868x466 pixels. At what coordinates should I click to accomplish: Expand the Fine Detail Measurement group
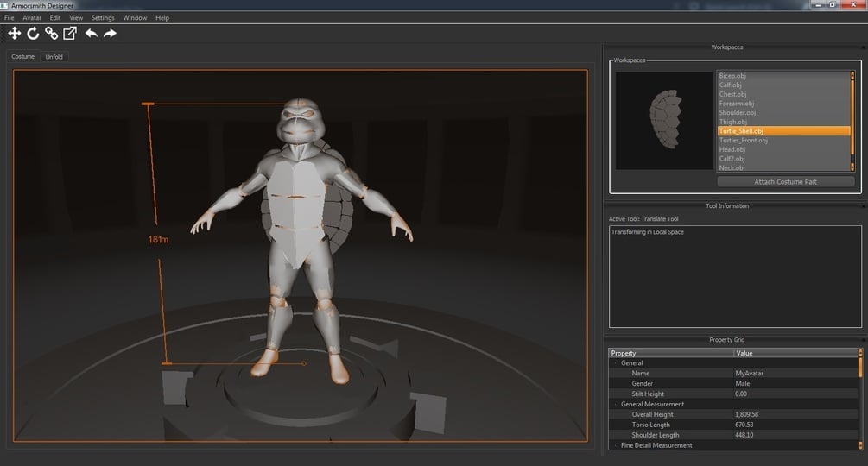click(615, 445)
